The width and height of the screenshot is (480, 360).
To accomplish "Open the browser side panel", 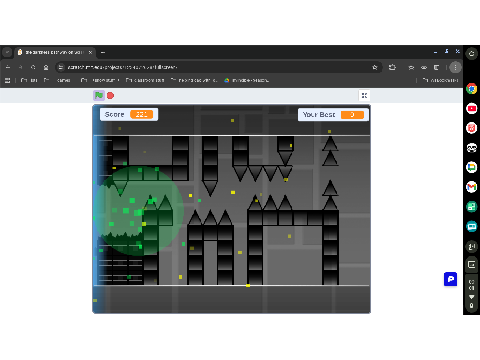I will 436,67.
